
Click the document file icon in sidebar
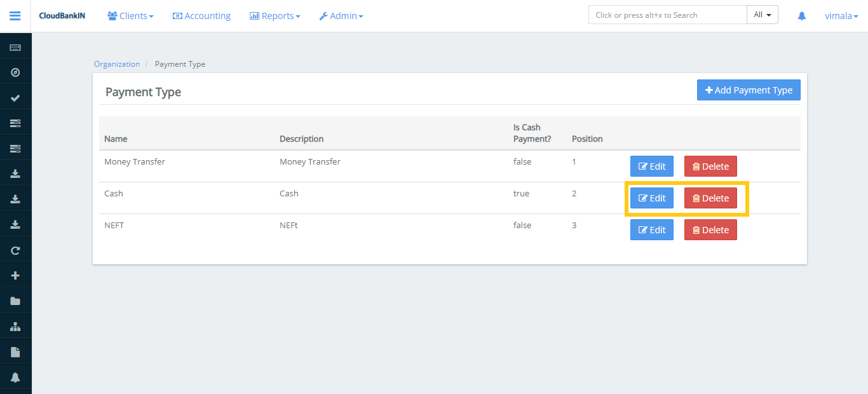(x=15, y=352)
